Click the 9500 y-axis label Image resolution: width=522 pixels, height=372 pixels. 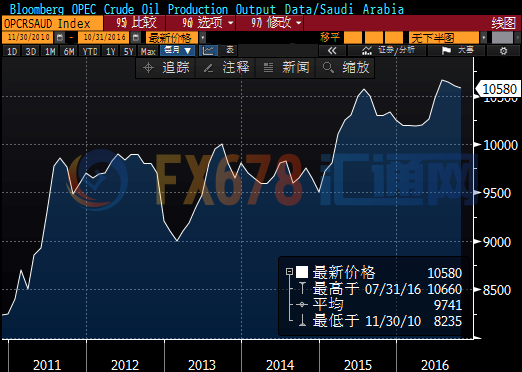pyautogui.click(x=497, y=193)
